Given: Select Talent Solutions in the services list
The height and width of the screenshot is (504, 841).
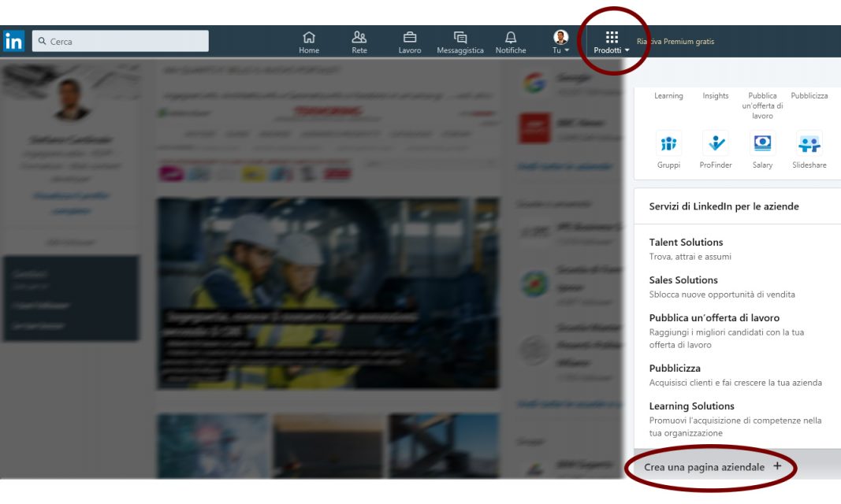Looking at the screenshot, I should click(x=686, y=243).
